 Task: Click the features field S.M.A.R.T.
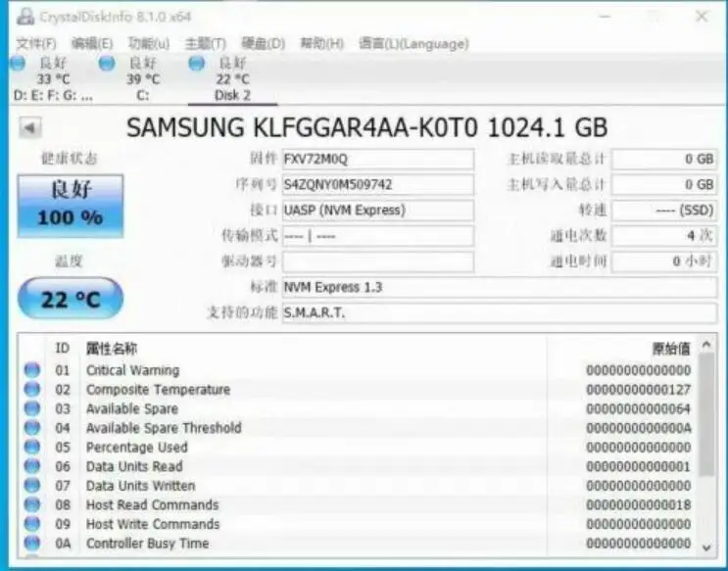coord(500,312)
